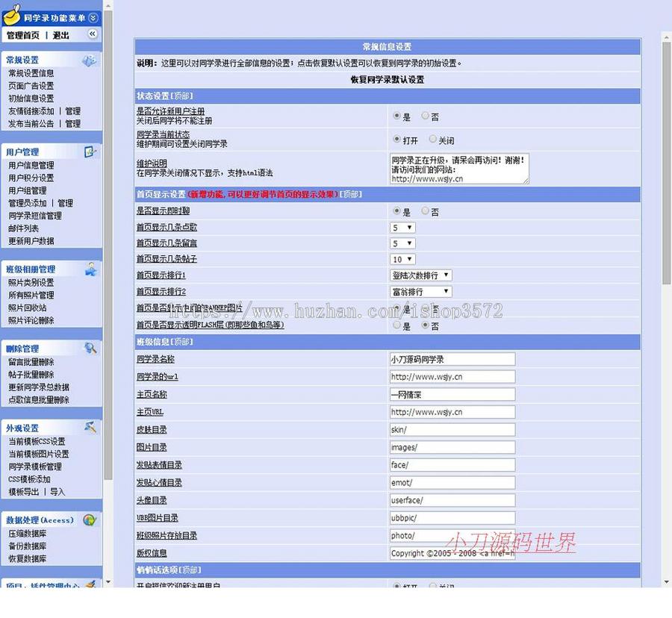Image resolution: width=672 pixels, height=618 pixels.
Task: Select 否 to forbid new user registration
Action: point(425,116)
